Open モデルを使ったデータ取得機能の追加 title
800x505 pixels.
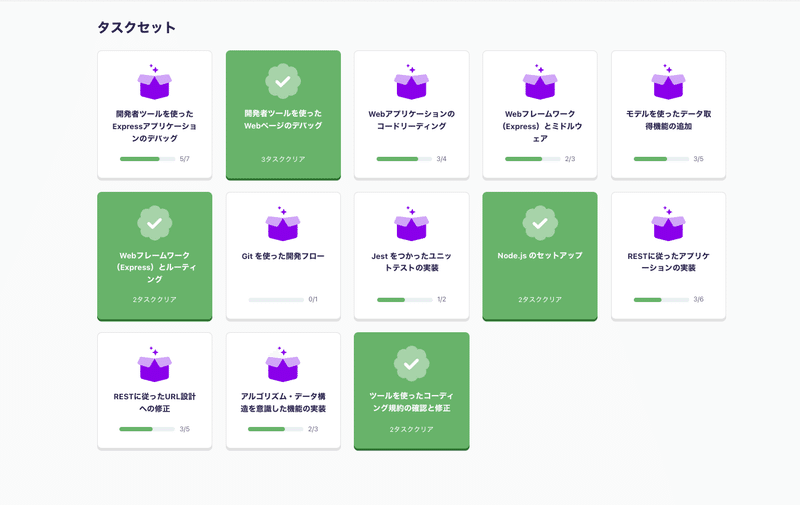pyautogui.click(x=668, y=120)
